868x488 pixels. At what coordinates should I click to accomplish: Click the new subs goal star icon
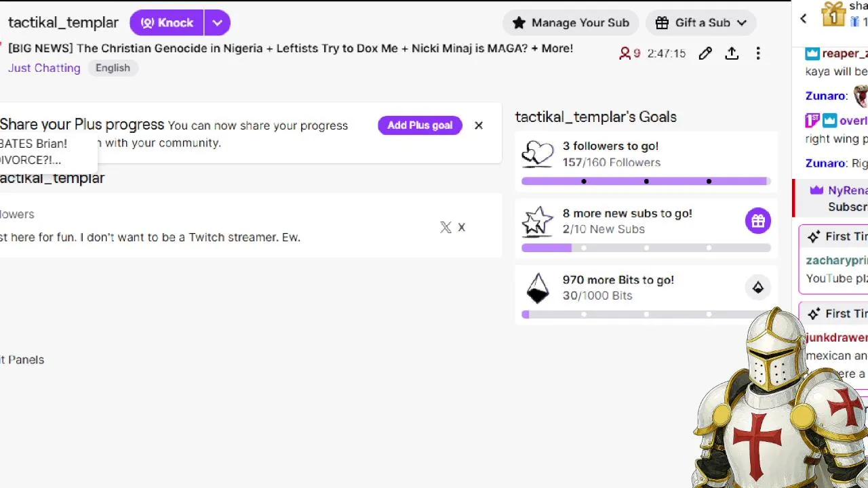[538, 221]
